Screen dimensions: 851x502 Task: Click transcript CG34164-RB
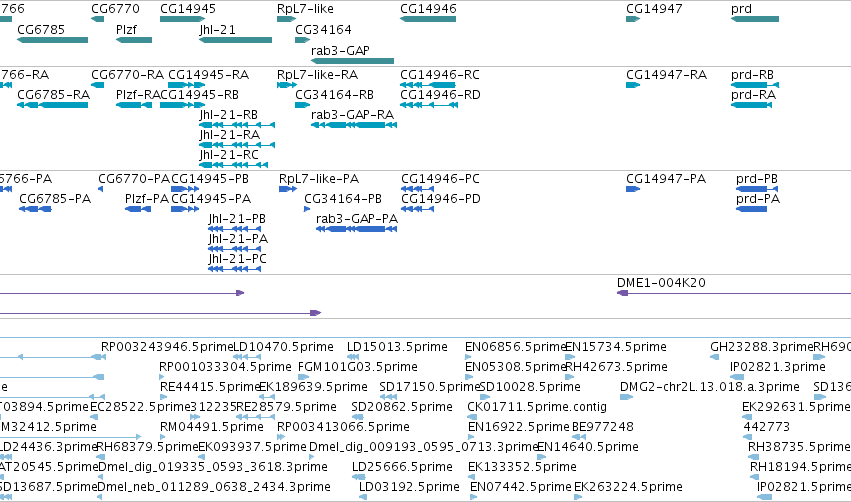(334, 95)
